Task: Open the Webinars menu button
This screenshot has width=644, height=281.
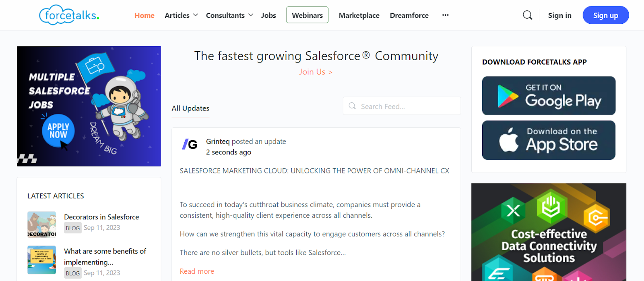Action: click(x=308, y=15)
